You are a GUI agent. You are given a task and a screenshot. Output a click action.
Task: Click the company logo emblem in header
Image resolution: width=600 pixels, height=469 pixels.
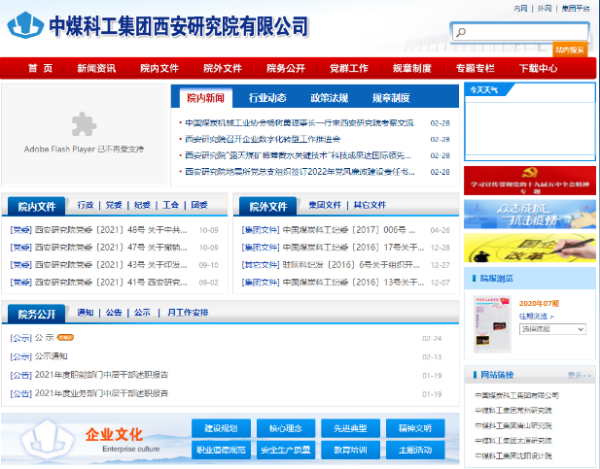pos(25,24)
